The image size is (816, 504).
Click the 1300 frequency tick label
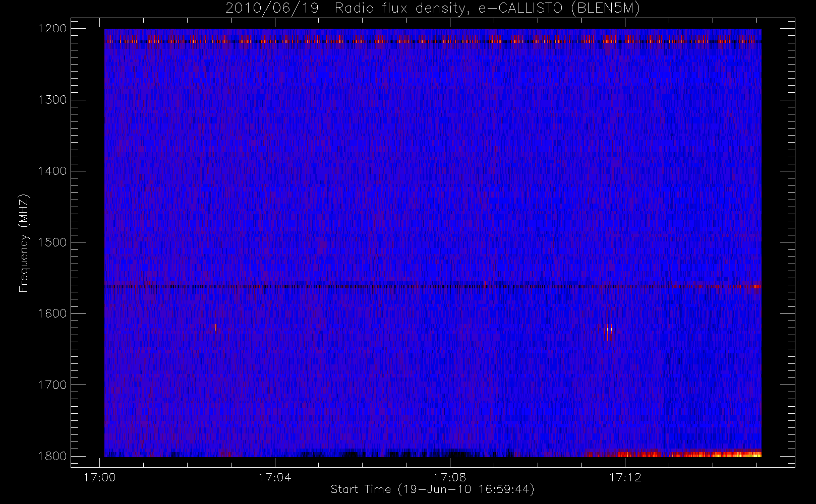(x=52, y=100)
